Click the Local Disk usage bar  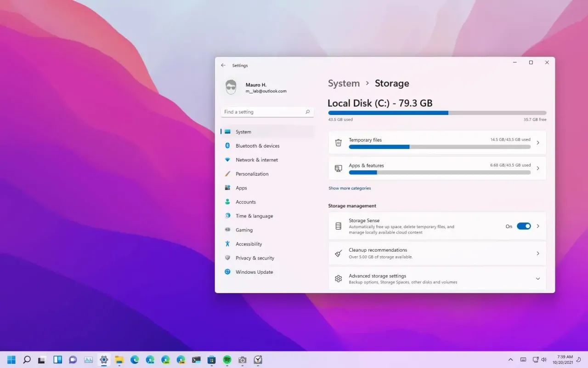point(437,113)
